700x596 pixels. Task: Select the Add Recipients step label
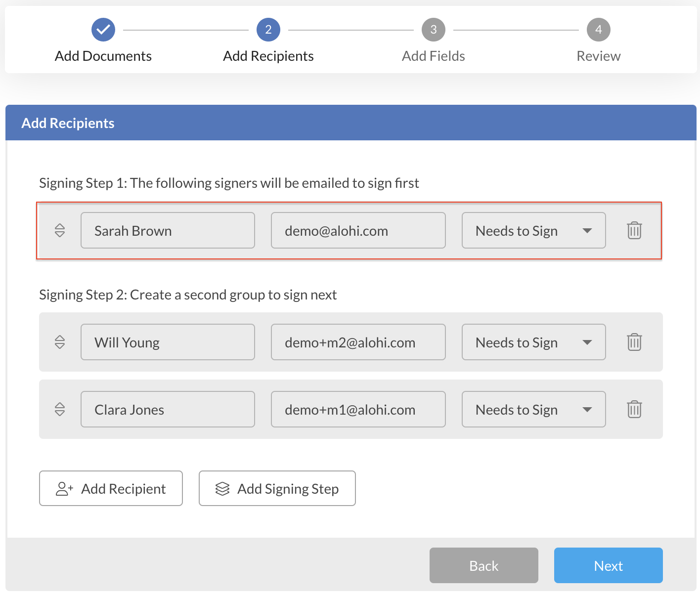click(268, 56)
